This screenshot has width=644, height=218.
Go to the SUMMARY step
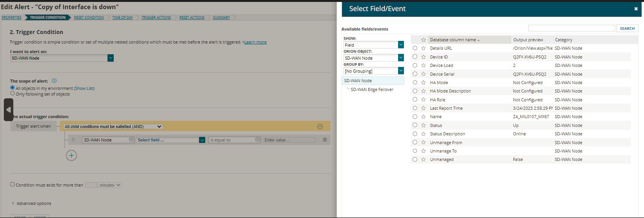click(221, 18)
